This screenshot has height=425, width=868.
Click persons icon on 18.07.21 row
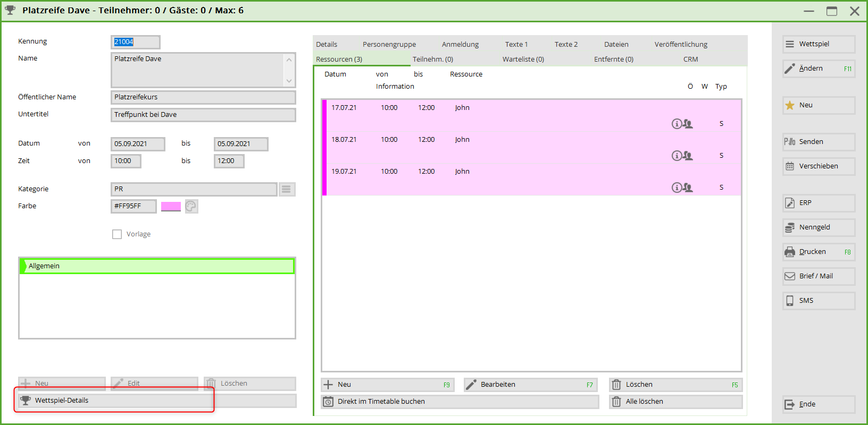(x=688, y=156)
